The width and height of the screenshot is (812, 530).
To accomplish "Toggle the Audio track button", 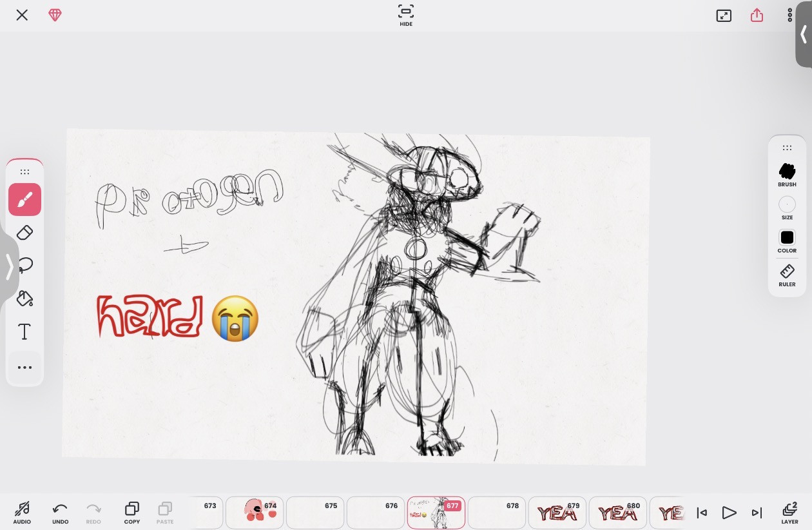I will coord(22,512).
